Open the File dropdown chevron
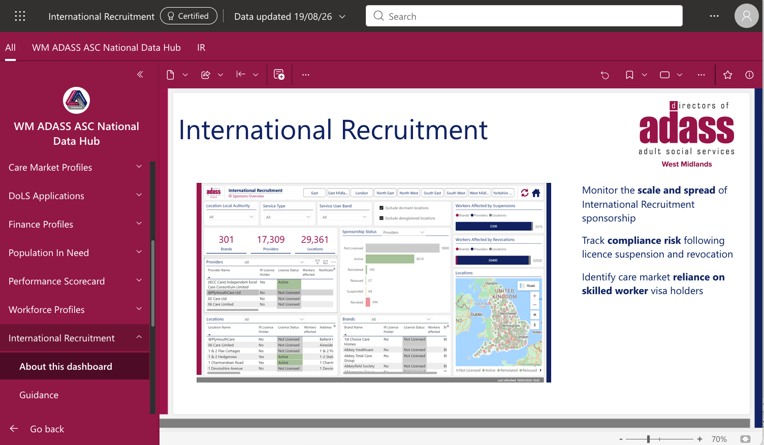This screenshot has height=445, width=764. coord(185,75)
